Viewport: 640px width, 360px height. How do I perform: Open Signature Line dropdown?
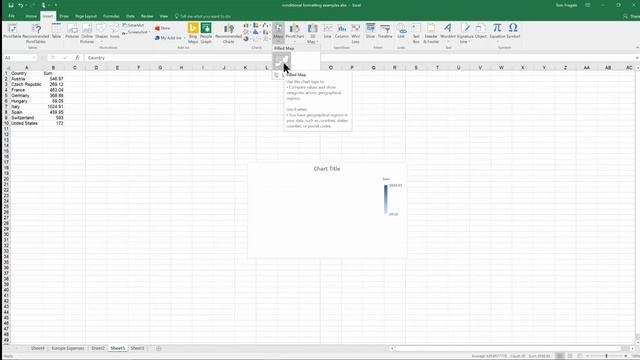pos(465,33)
